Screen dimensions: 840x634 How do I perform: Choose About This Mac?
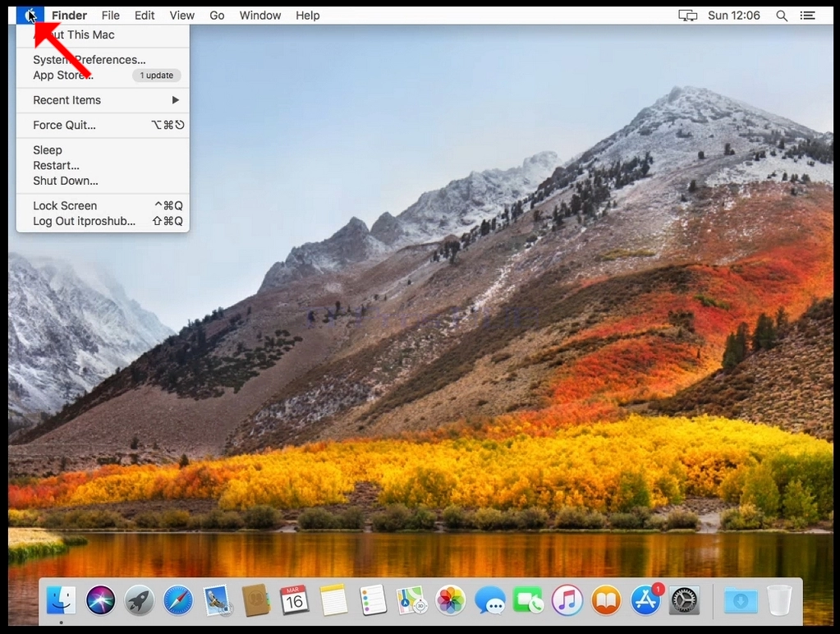click(x=103, y=34)
